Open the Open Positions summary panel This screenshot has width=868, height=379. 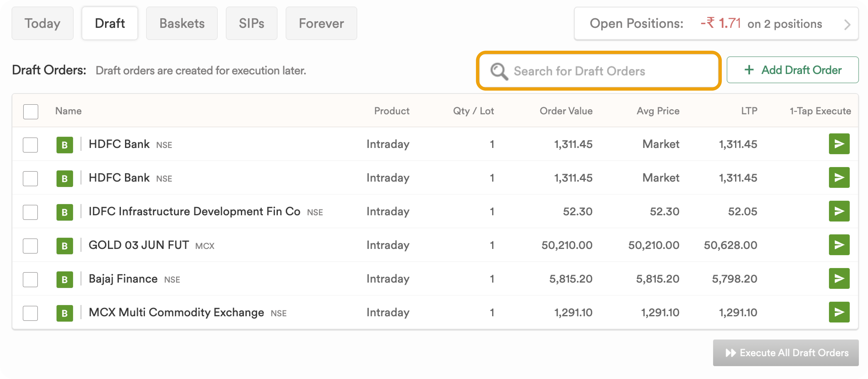coord(716,24)
